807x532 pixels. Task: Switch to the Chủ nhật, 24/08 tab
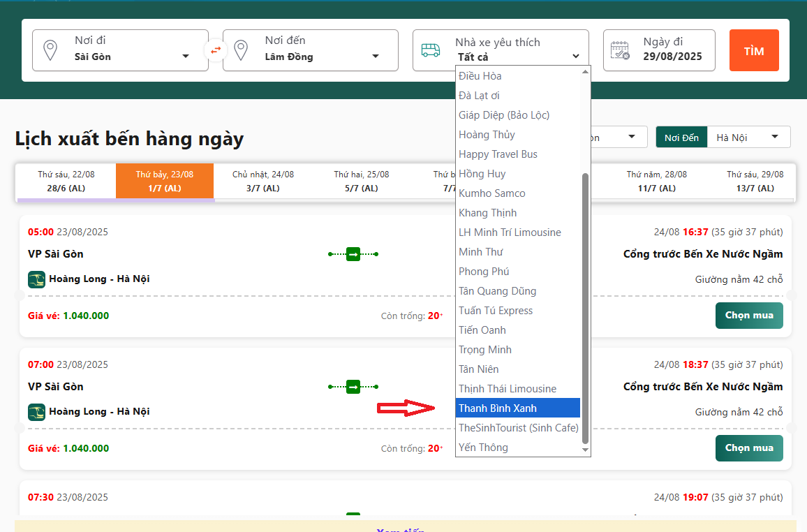tap(263, 181)
